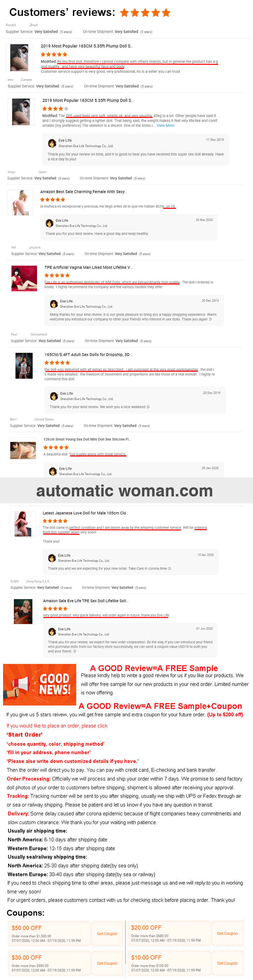Click the orange star rating beside Customers' reviews
This screenshot has height=980, width=253.
145,13
